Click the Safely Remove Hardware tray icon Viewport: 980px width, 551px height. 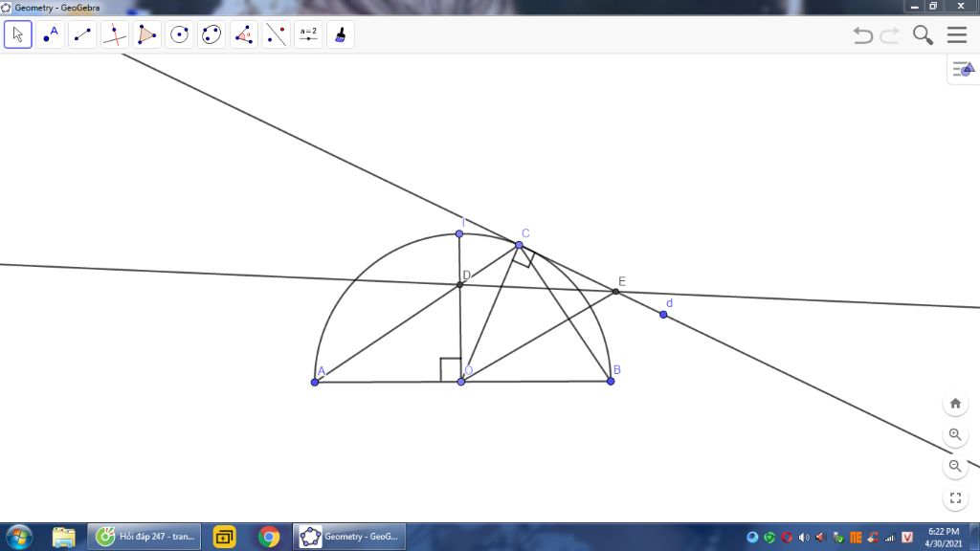click(838, 538)
